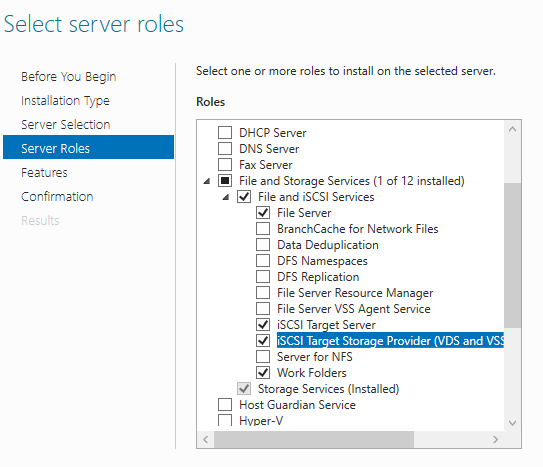Open the Confirmation step
This screenshot has height=467, width=543.
tap(57, 197)
